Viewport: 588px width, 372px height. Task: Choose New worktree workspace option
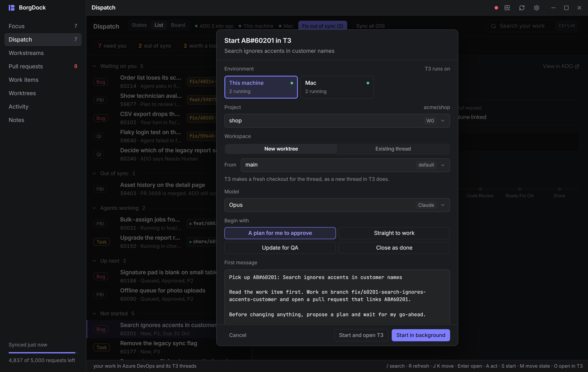281,149
